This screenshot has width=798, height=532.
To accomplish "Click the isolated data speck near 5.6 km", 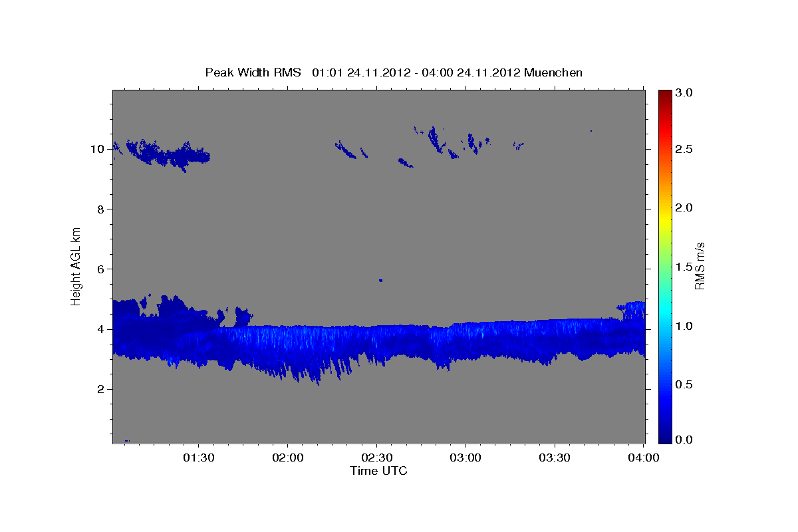I will click(380, 280).
